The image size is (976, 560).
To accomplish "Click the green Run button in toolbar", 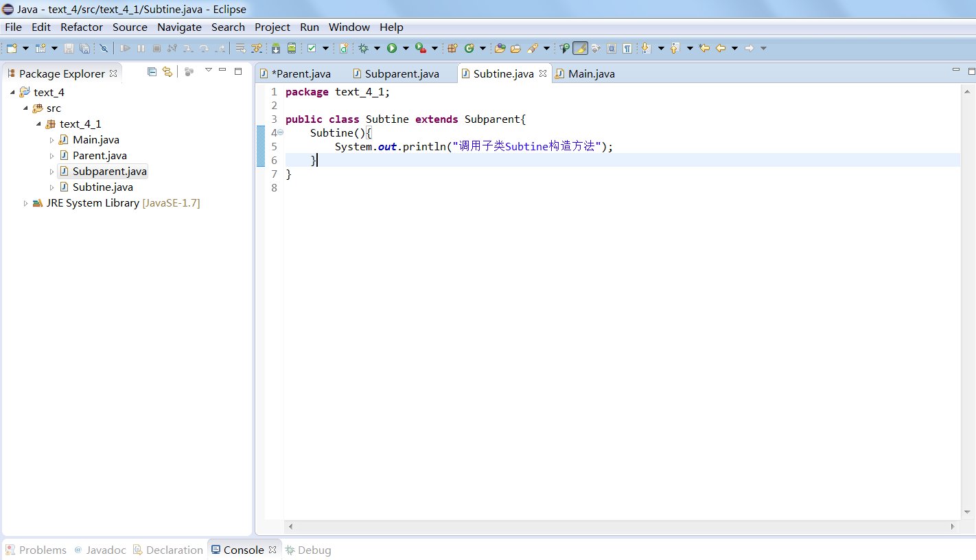I will [x=392, y=48].
